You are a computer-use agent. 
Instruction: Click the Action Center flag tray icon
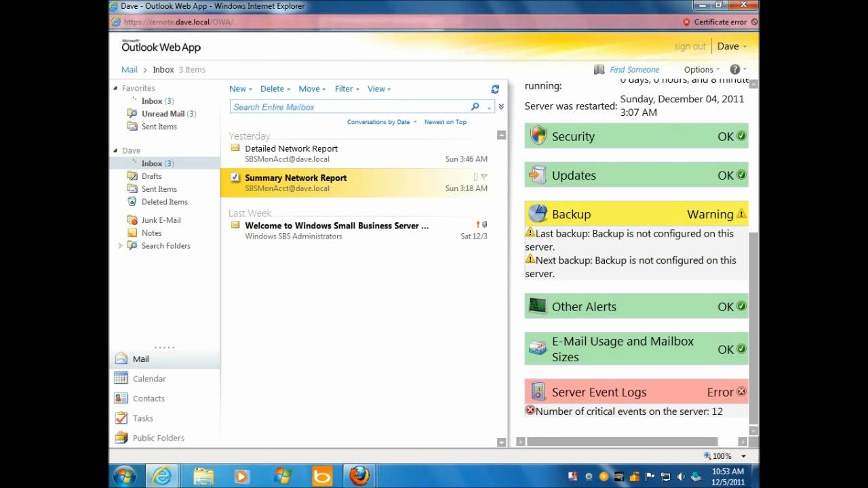coord(650,476)
